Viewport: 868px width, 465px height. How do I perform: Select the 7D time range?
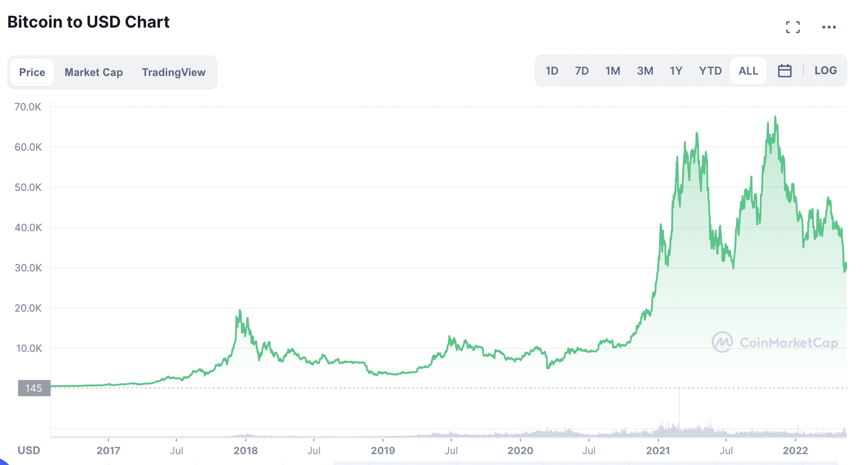point(582,71)
